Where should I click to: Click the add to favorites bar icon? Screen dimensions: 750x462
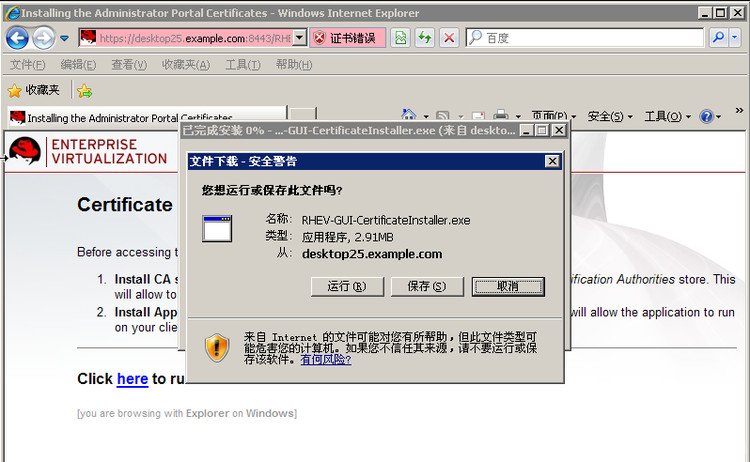(x=85, y=90)
